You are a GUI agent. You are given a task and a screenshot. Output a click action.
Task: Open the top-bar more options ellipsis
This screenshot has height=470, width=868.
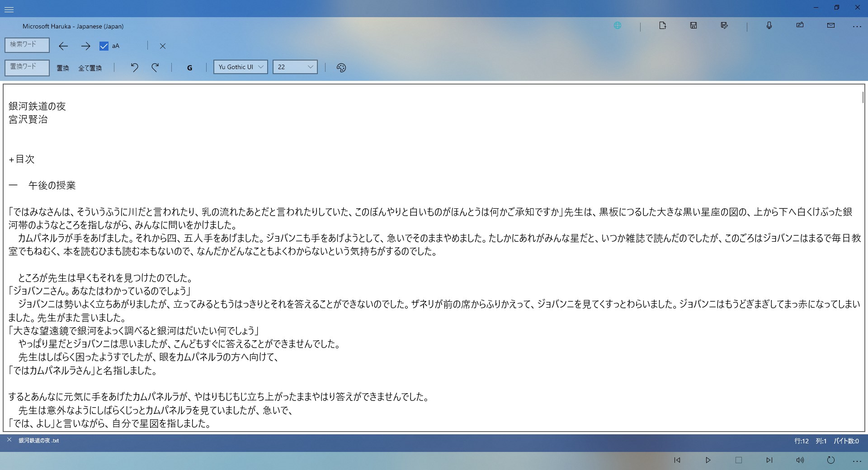click(857, 27)
